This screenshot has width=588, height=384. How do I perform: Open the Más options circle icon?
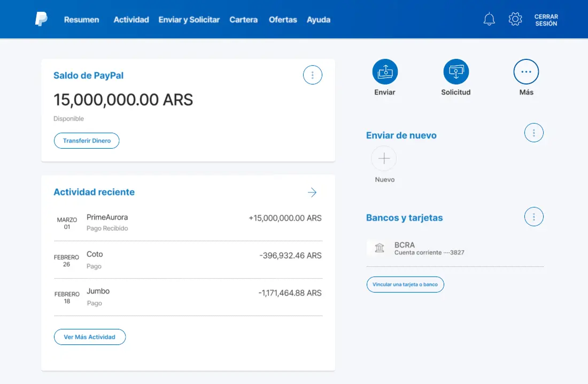[526, 72]
